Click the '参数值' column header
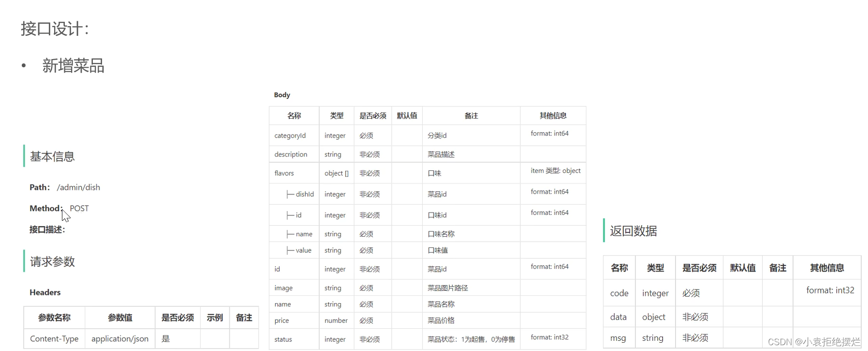Viewport: 868px width, 351px height. tap(120, 318)
